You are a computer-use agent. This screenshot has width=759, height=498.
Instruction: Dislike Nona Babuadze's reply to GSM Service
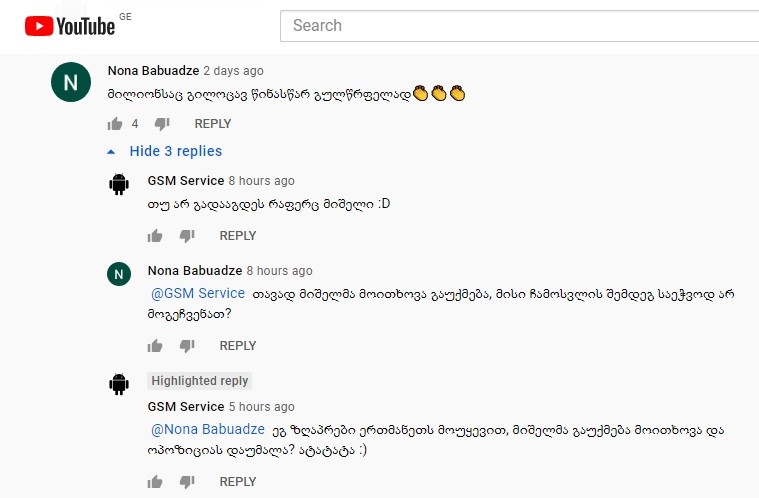click(x=187, y=346)
